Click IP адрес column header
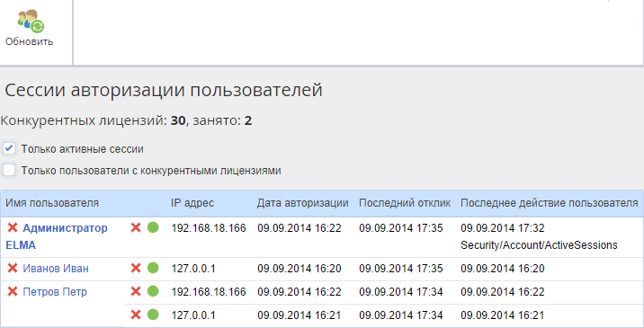This screenshot has height=328, width=644. (192, 203)
